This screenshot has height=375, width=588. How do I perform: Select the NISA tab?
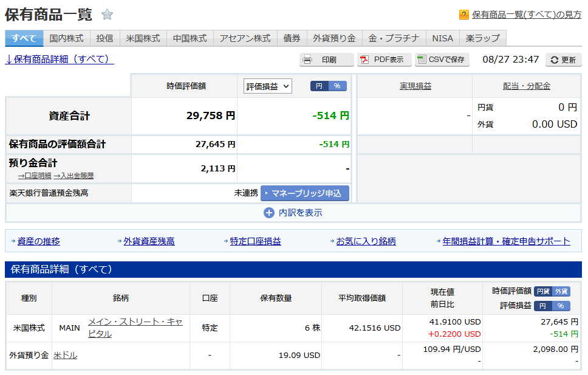[x=442, y=38]
